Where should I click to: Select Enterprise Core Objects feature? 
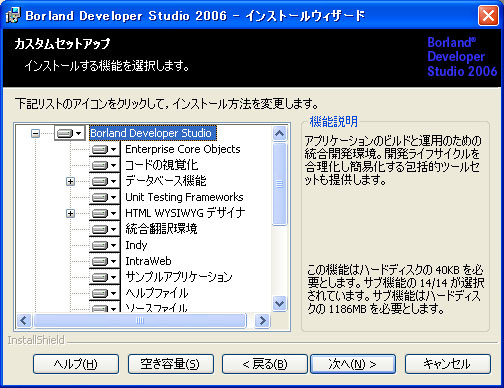pyautogui.click(x=183, y=149)
